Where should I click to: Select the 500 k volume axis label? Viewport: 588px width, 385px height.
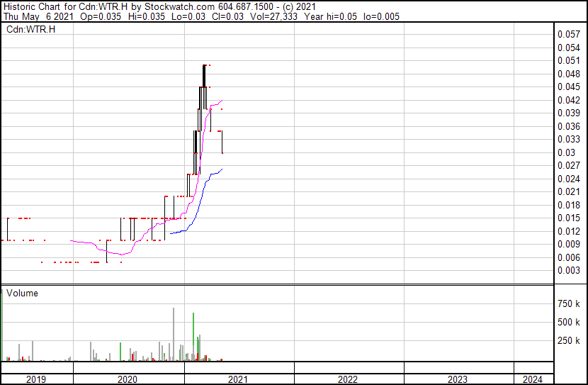[x=569, y=323]
